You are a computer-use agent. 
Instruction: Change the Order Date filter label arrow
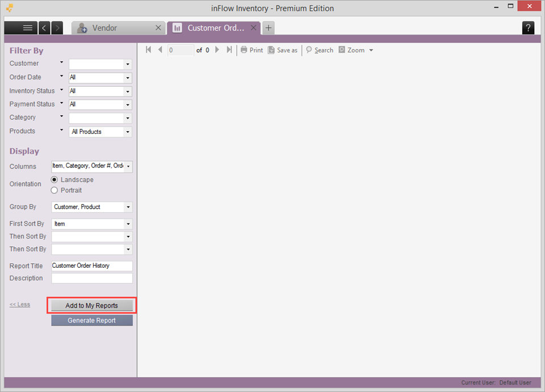pos(61,76)
